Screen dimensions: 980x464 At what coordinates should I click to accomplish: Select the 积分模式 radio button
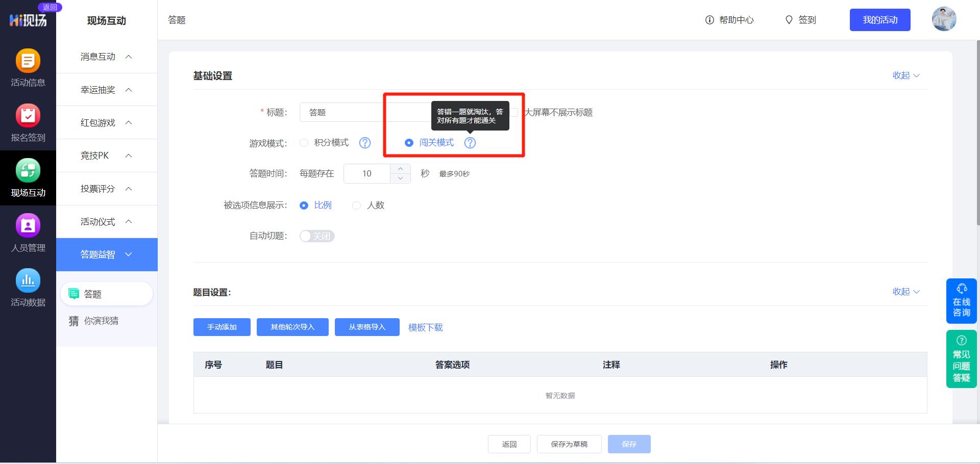tap(304, 143)
